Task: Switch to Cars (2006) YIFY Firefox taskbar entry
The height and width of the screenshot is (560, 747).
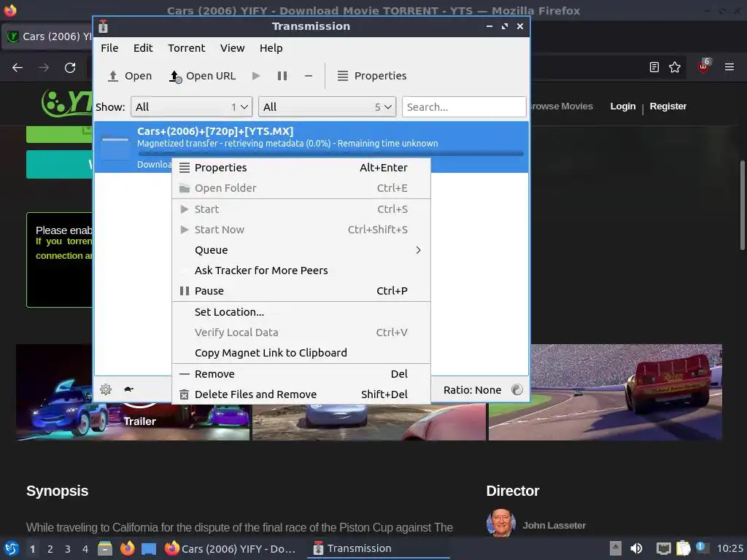Action: (x=231, y=548)
